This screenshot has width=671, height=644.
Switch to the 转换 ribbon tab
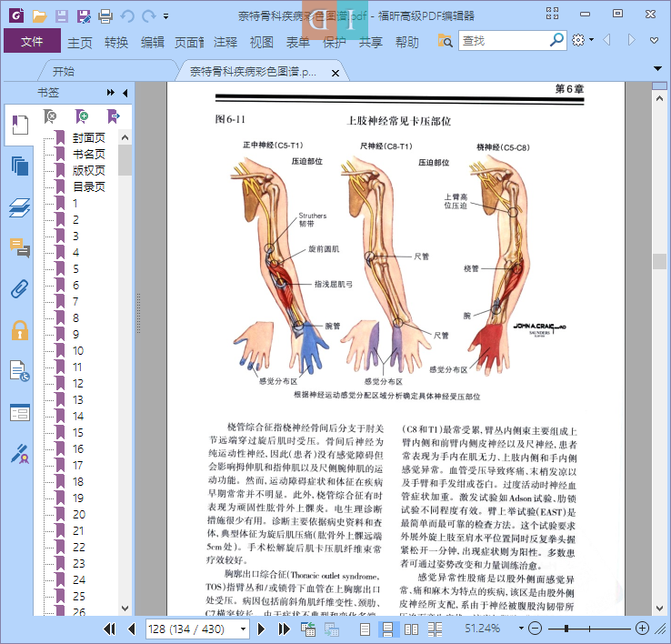point(116,43)
